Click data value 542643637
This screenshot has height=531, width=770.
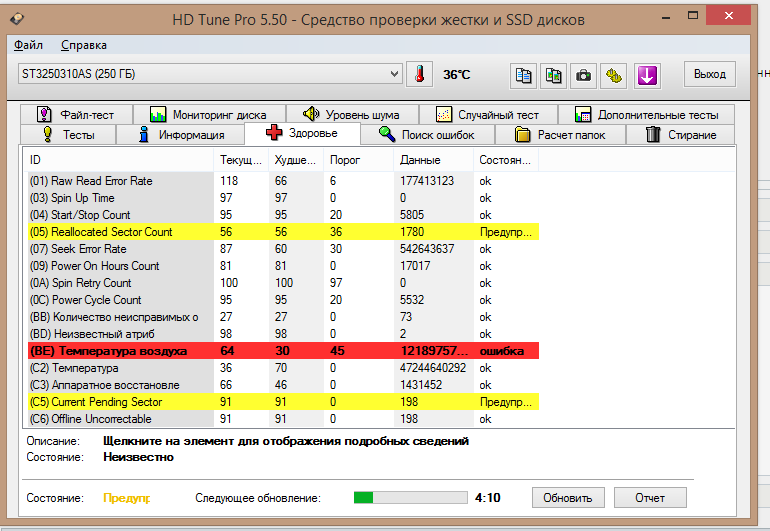pyautogui.click(x=427, y=249)
